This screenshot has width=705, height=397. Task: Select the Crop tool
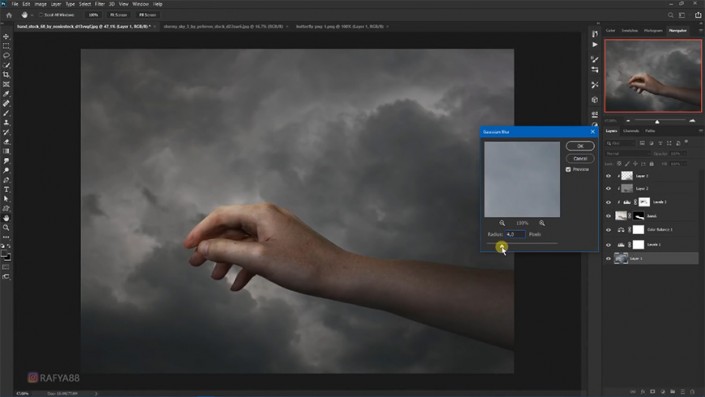click(6, 75)
